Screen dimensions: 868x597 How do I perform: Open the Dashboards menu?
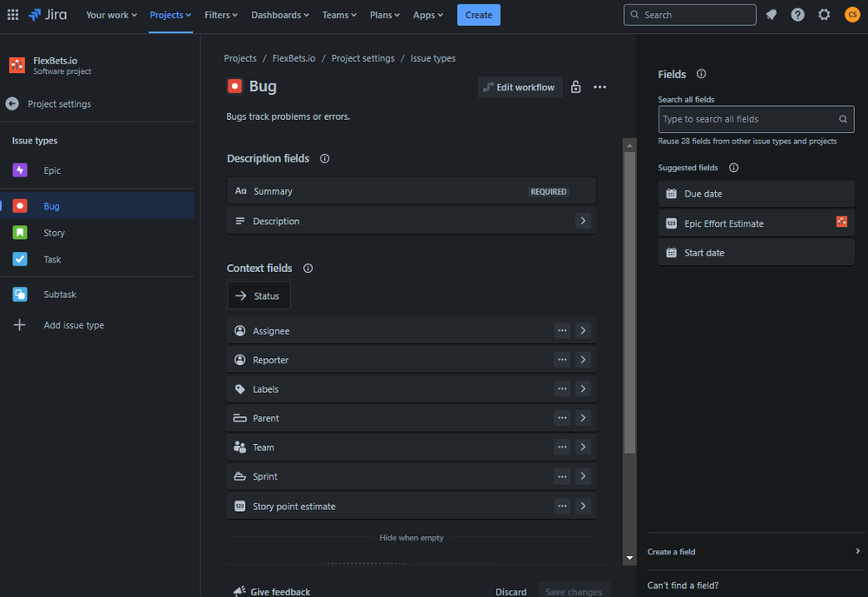point(280,15)
